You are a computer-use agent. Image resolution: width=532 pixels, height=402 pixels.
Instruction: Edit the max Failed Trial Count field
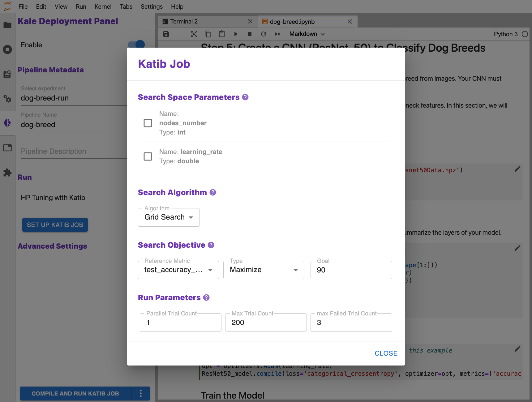click(351, 323)
